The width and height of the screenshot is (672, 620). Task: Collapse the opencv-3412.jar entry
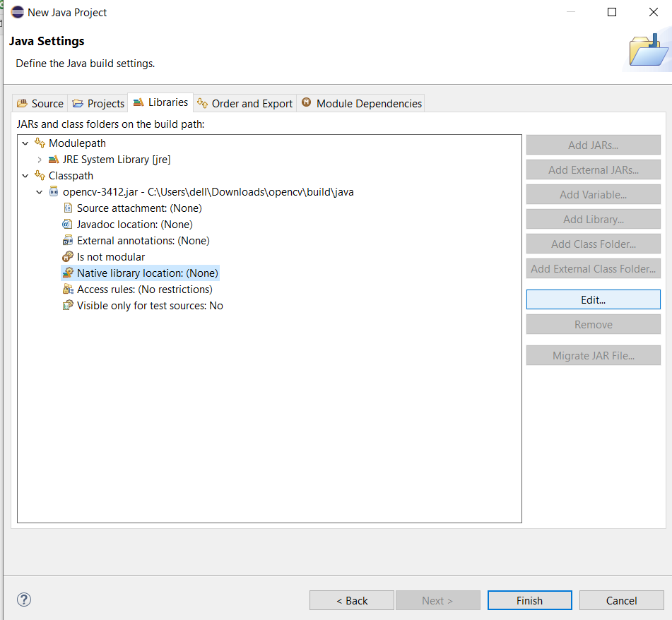click(40, 192)
